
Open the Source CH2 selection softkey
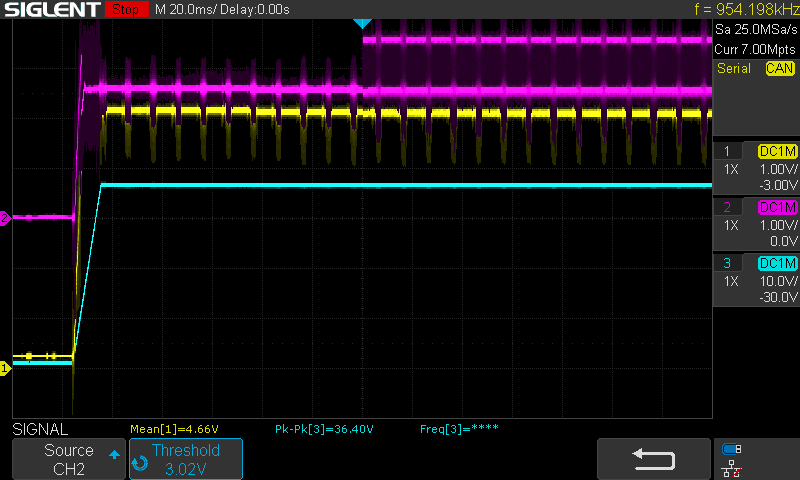[x=68, y=458]
